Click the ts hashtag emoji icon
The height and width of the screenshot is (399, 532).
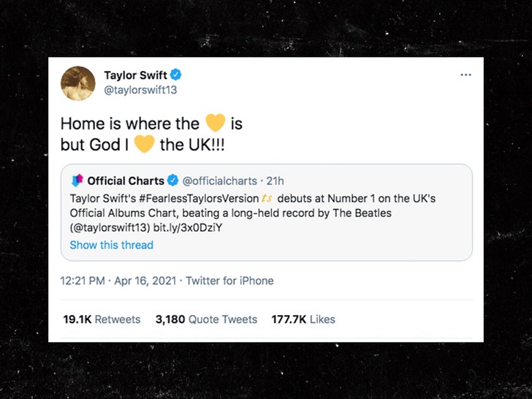[267, 199]
